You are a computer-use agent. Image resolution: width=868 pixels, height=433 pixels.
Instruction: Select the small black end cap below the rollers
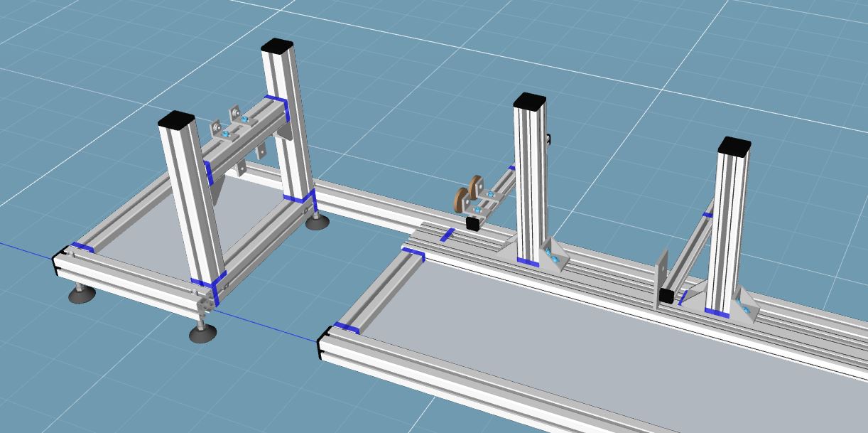pyautogui.click(x=472, y=223)
